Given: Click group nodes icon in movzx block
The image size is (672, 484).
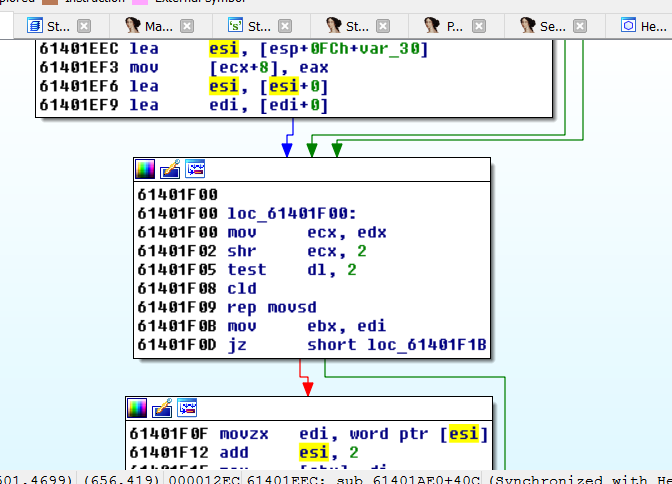Looking at the screenshot, I should point(187,408).
